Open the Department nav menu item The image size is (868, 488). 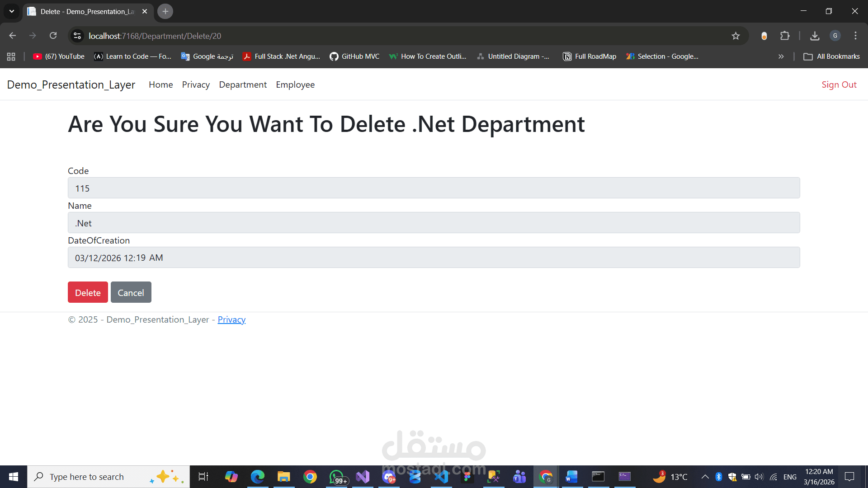pos(243,84)
